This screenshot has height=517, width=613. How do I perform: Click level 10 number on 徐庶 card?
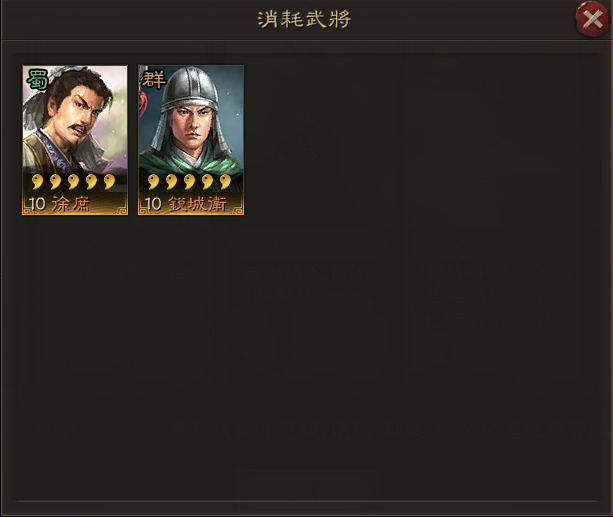pos(37,204)
